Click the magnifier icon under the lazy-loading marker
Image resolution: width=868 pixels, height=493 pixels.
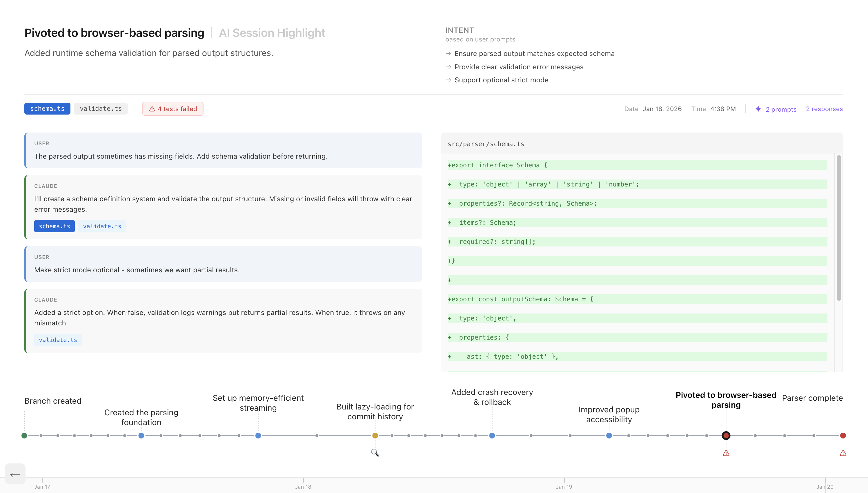pyautogui.click(x=375, y=453)
